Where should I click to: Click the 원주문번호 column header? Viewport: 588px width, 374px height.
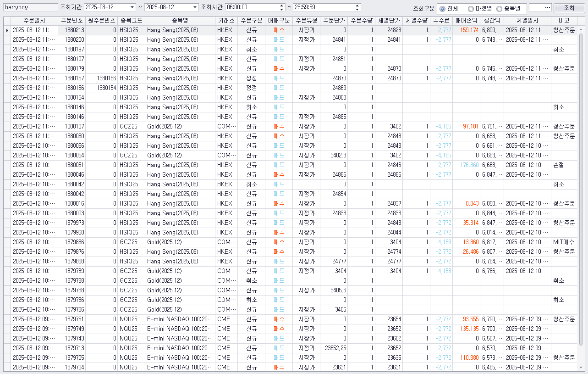pyautogui.click(x=101, y=21)
